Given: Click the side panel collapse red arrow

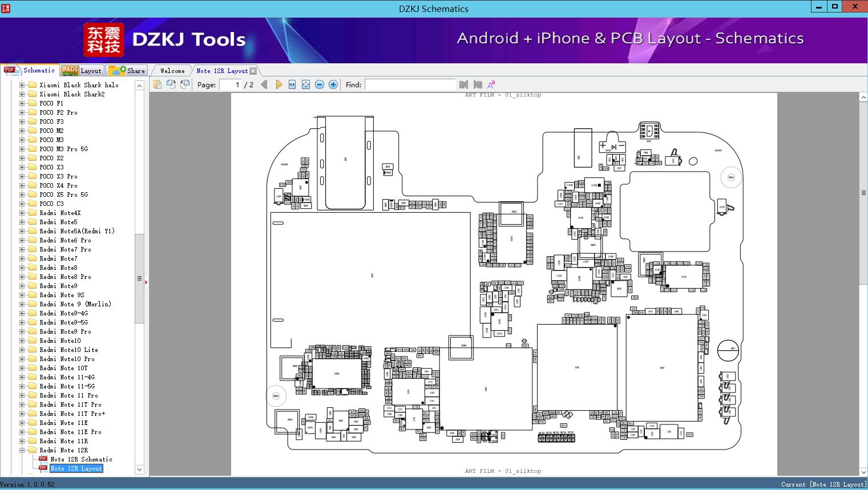Looking at the screenshot, I should (x=146, y=282).
